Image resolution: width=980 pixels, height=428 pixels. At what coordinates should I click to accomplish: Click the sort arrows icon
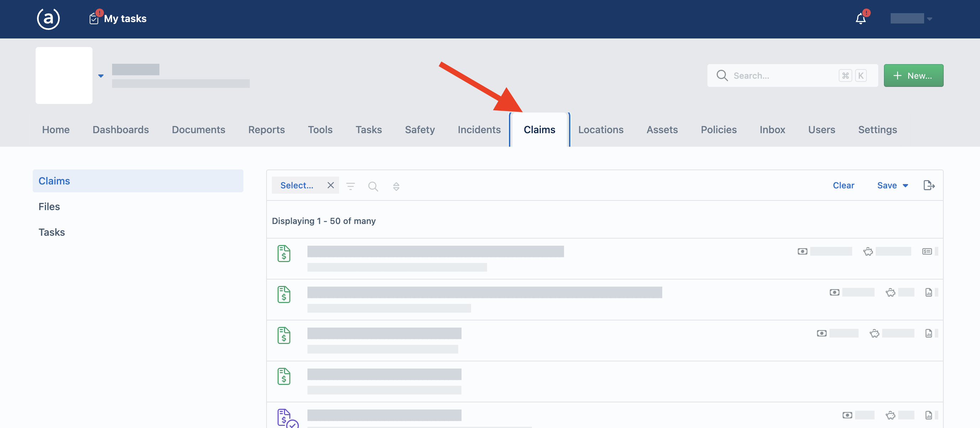[396, 186]
